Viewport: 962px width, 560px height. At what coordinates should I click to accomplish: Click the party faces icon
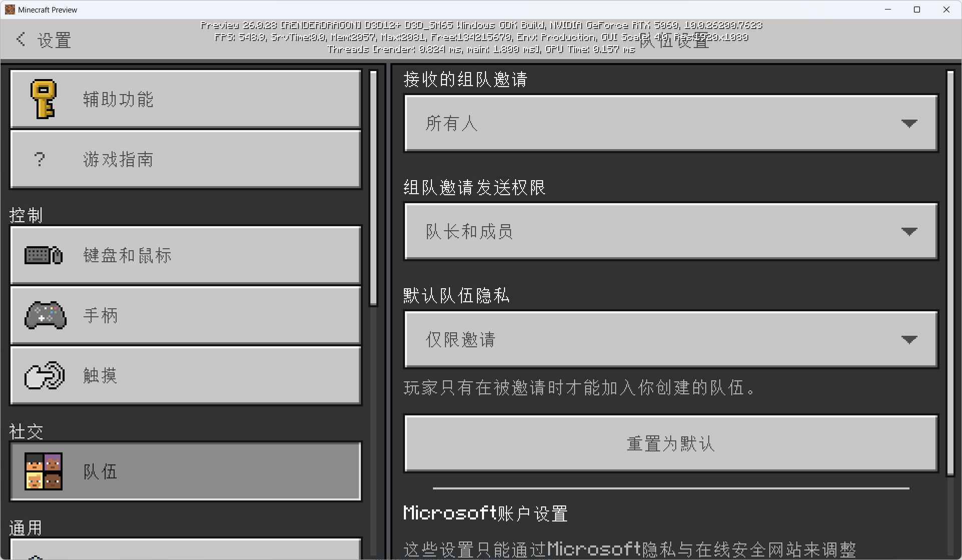44,471
